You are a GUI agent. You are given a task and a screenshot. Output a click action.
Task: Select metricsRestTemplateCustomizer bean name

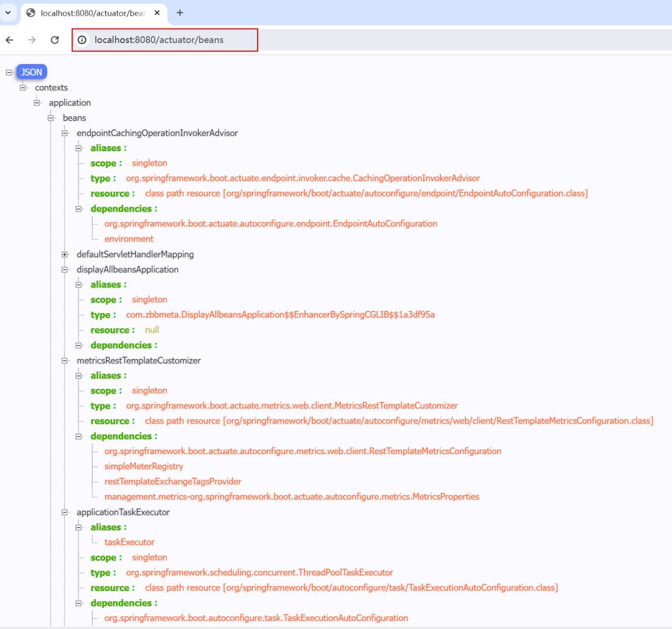[138, 361]
